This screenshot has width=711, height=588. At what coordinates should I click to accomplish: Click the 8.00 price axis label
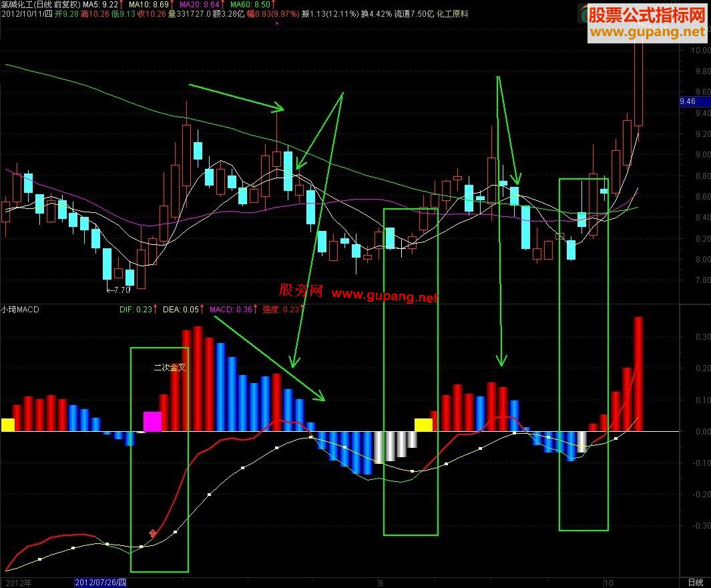702,260
